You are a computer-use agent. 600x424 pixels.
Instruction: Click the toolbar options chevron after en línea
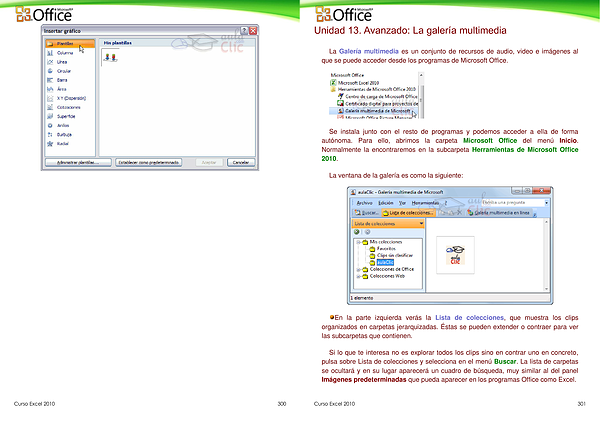click(535, 214)
